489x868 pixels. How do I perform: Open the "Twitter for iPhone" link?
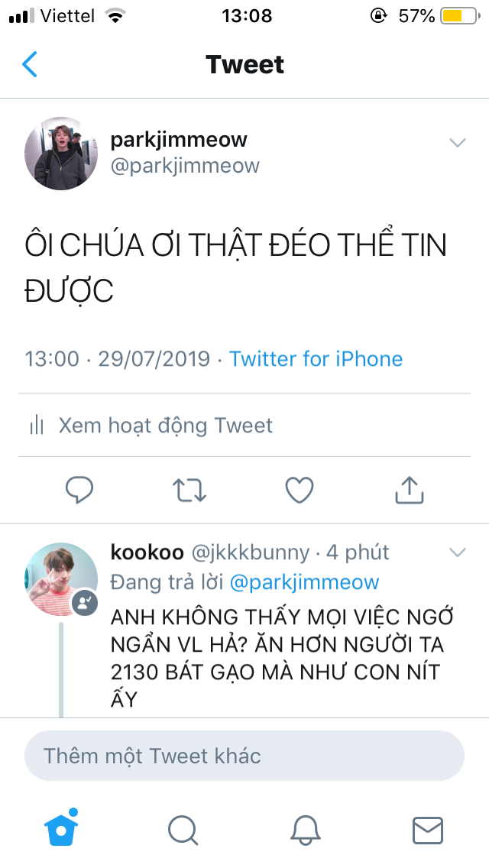click(x=316, y=358)
